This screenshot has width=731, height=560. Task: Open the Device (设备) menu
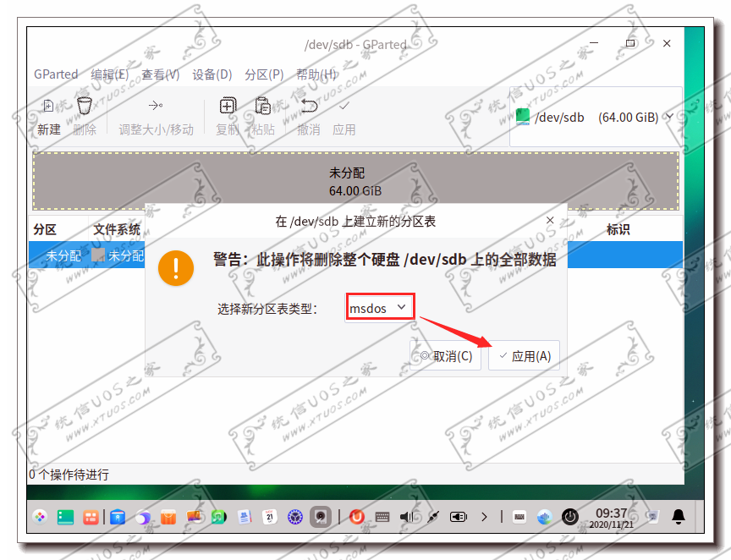click(x=212, y=74)
